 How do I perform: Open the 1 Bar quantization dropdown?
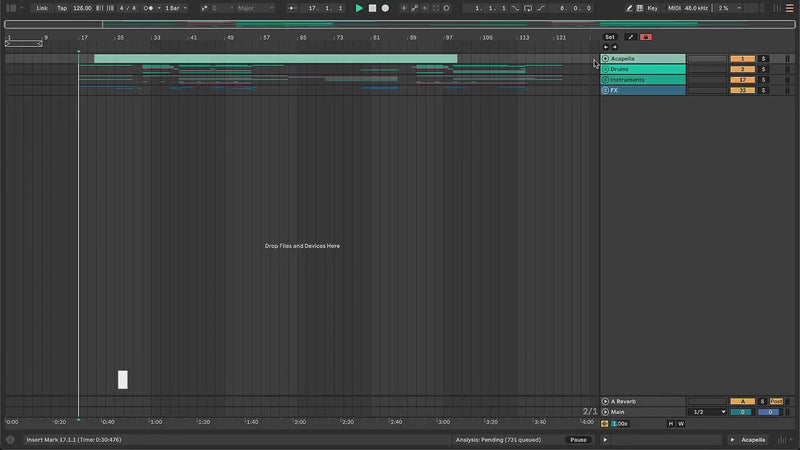pos(177,8)
